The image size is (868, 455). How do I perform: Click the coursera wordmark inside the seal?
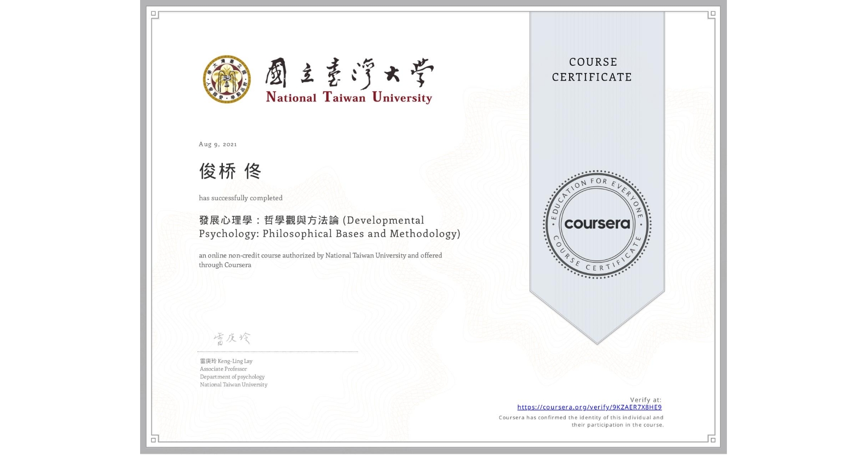[597, 224]
